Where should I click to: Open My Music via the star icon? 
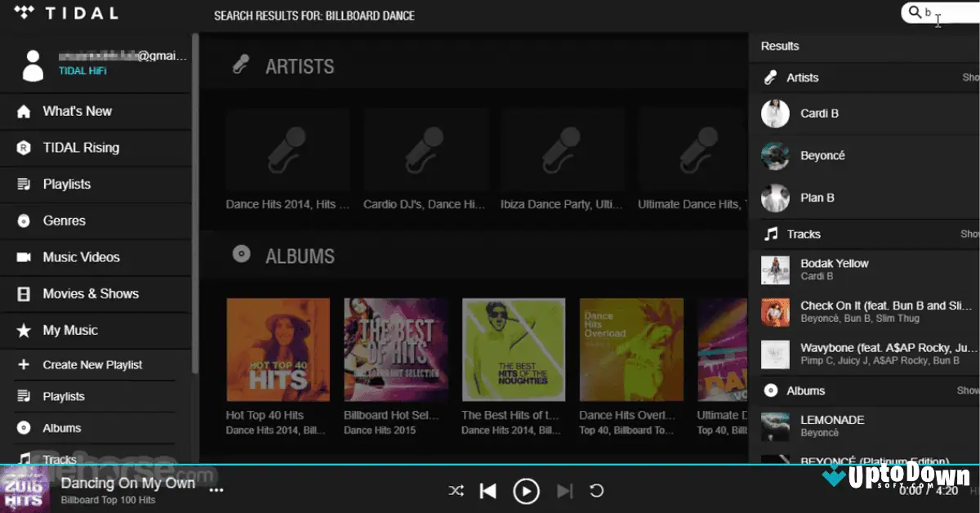tap(25, 330)
